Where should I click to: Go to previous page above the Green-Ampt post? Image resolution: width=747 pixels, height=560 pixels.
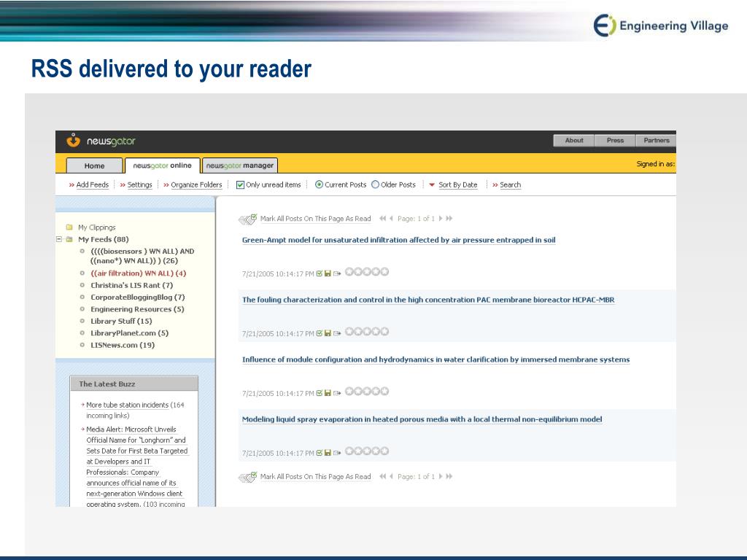(x=391, y=219)
